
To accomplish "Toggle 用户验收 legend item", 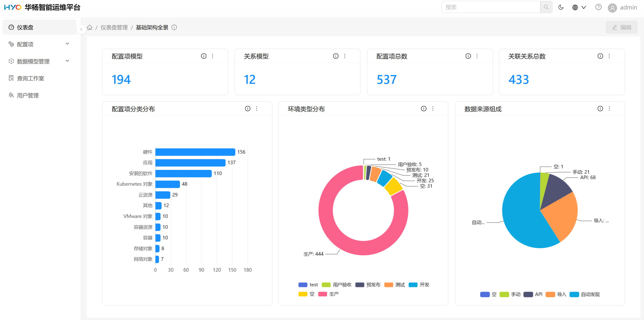I will pyautogui.click(x=337, y=285).
